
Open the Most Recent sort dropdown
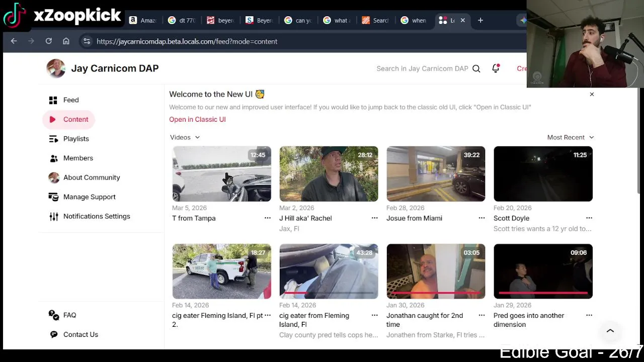click(571, 137)
